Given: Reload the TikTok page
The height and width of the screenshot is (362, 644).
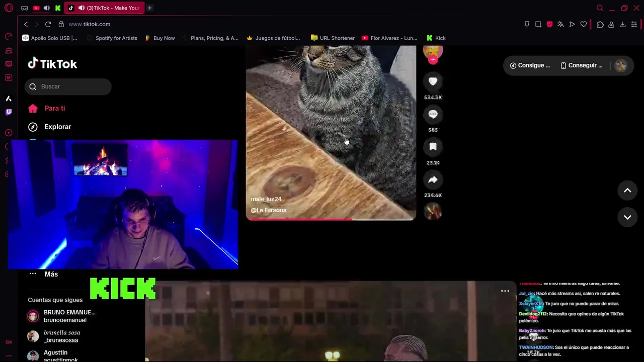Looking at the screenshot, I should [48, 24].
